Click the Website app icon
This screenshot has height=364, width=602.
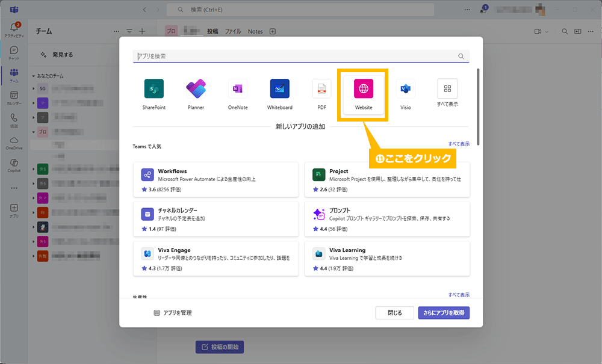[x=364, y=89]
